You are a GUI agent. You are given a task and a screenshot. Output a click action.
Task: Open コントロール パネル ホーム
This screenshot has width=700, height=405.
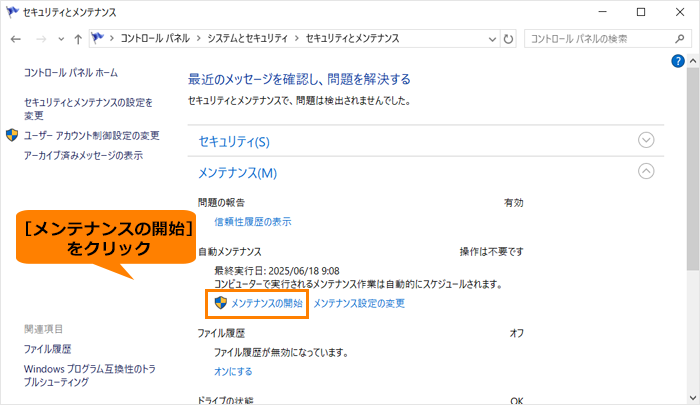[x=71, y=73]
